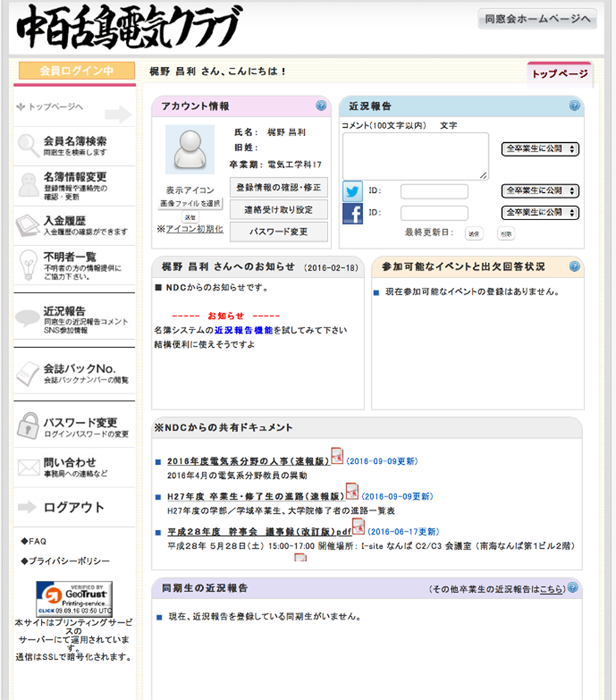
Task: Select 入金履歴 from the sidebar menu
Action: [74, 225]
